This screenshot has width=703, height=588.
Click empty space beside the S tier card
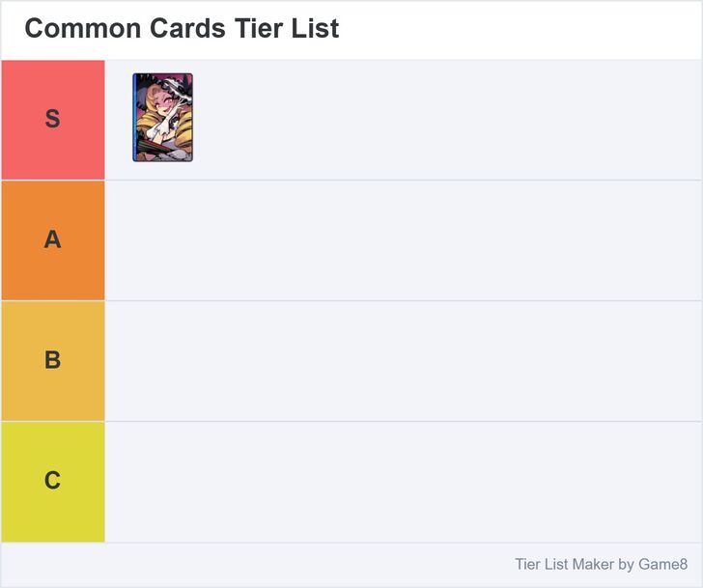tap(435, 120)
